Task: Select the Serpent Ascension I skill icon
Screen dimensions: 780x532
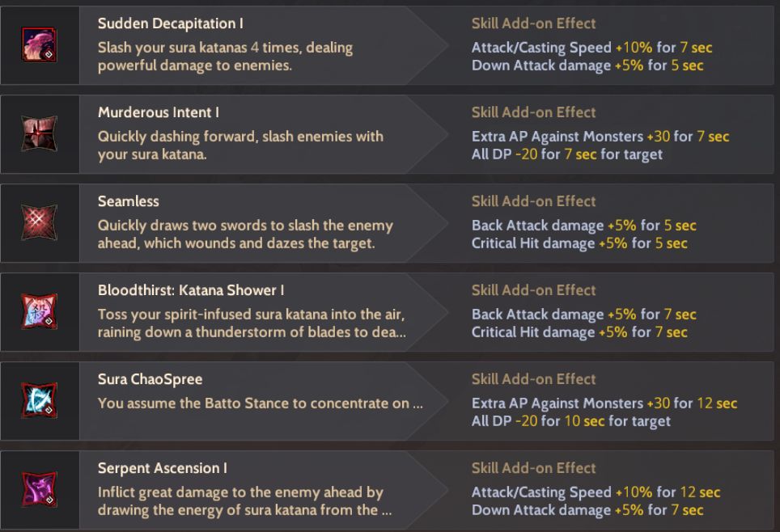Action: (x=39, y=488)
